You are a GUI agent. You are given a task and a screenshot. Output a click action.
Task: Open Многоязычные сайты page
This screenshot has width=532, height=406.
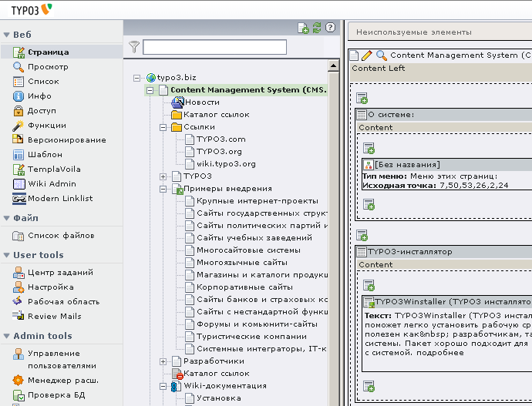click(242, 262)
